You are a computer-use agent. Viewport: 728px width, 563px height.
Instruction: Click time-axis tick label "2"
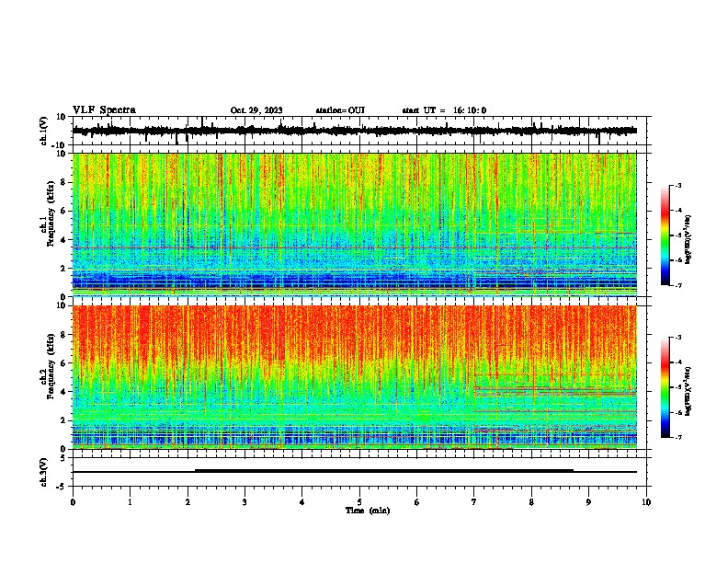[188, 502]
